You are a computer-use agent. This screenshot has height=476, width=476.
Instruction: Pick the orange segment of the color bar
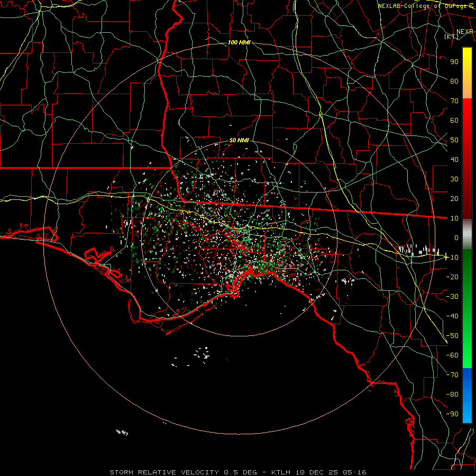pos(467,89)
